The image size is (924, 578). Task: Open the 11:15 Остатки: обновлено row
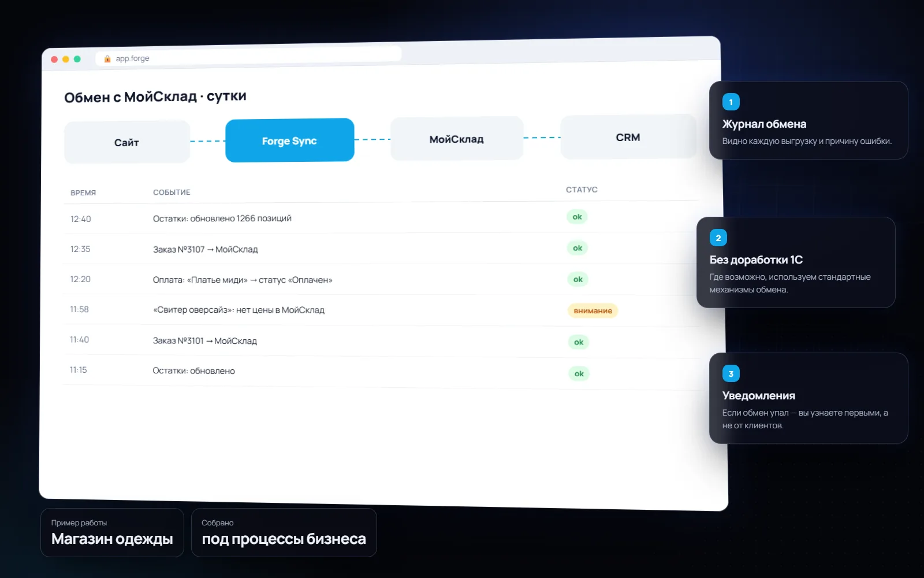[x=381, y=371]
